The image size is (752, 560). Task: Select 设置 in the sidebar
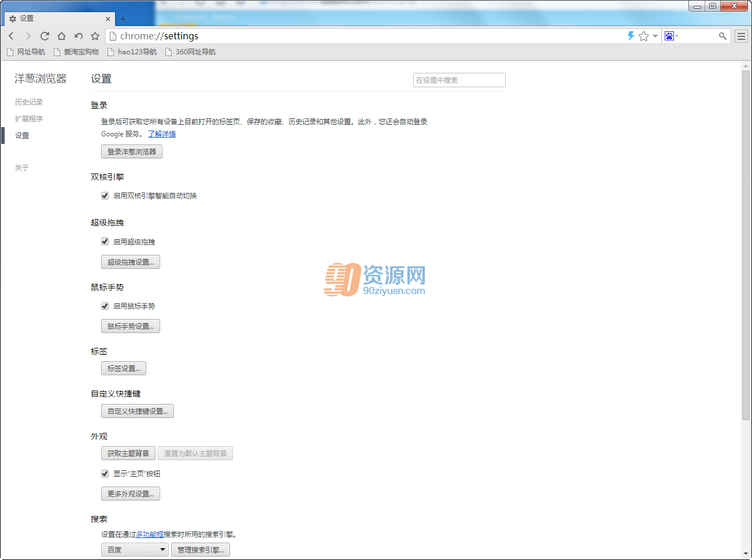click(x=22, y=136)
